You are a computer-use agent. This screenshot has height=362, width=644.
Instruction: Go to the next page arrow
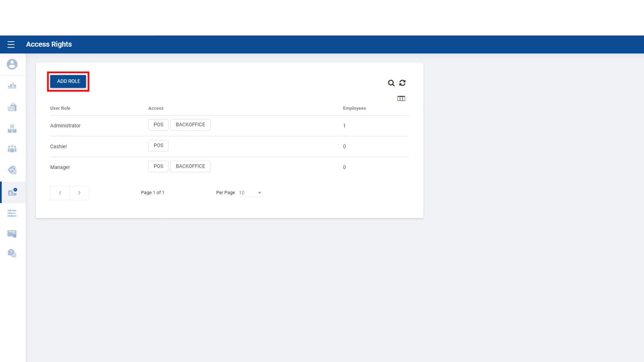(79, 193)
